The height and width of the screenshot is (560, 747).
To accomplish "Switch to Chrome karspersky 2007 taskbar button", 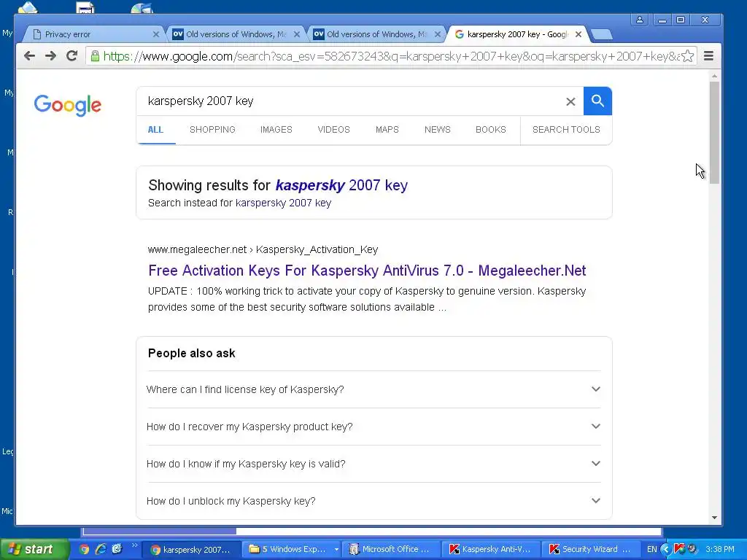I will pyautogui.click(x=190, y=550).
